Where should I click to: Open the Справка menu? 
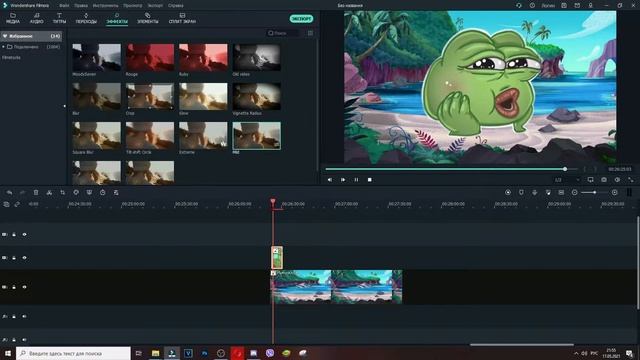pyautogui.click(x=176, y=6)
